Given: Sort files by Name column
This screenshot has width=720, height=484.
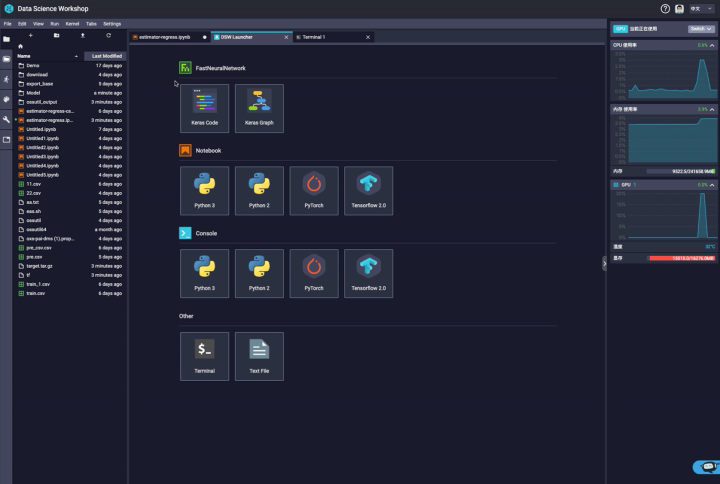Looking at the screenshot, I should (x=48, y=56).
